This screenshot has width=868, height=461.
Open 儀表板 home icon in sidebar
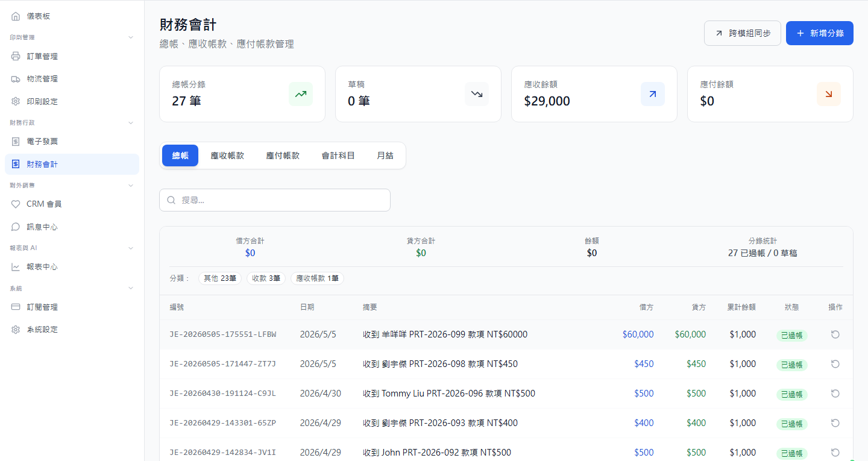[x=16, y=16]
